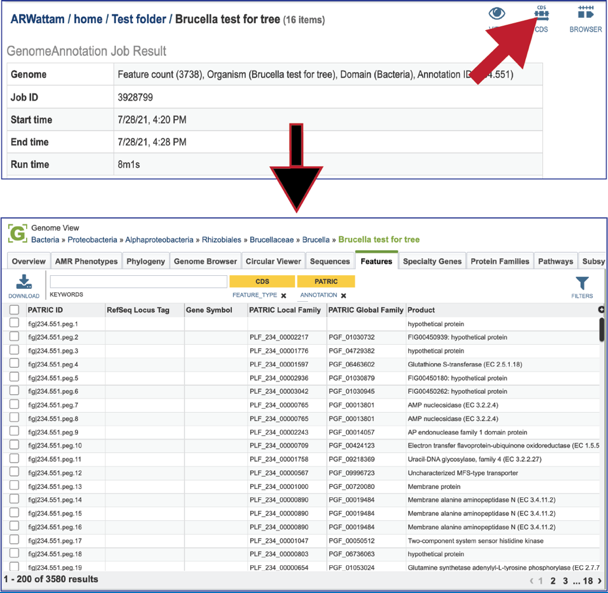Click the eye View icon
The width and height of the screenshot is (608, 593).
497,14
